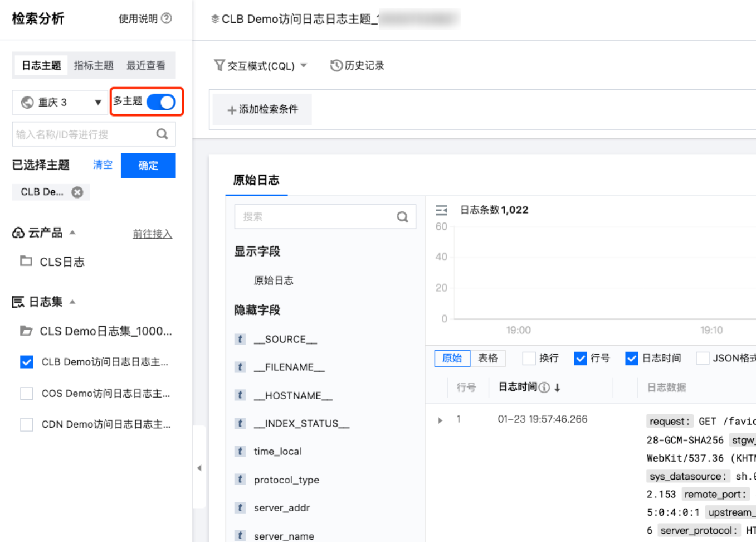Viewport: 756px width, 542px height.
Task: Toggle the 多主题 multi-topic switch
Action: [161, 102]
